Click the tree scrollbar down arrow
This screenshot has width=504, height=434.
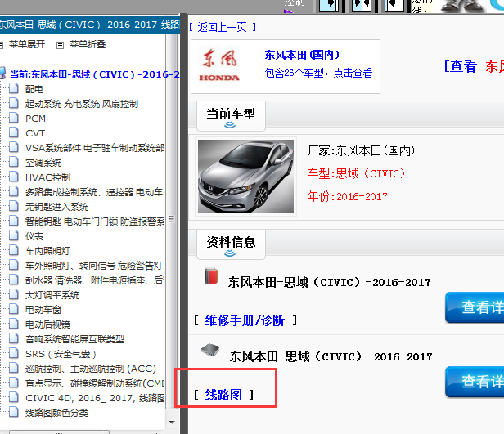[172, 423]
